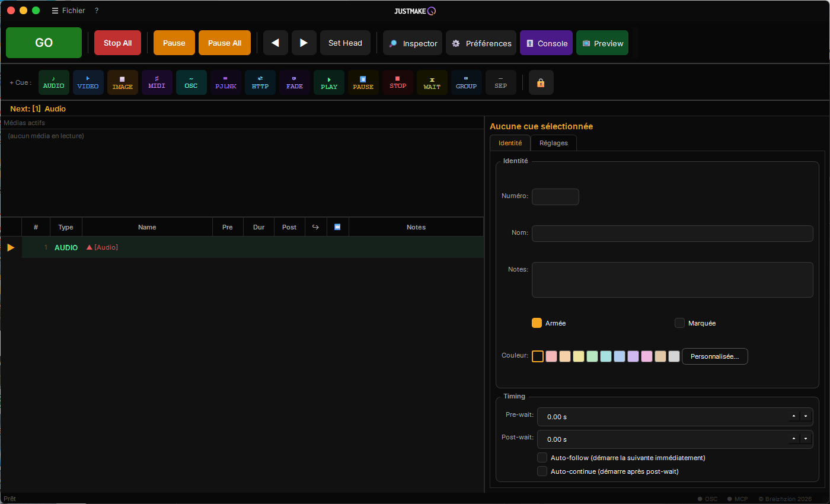Increase Pre-wait value with up arrow
830x504 pixels.
coord(794,416)
